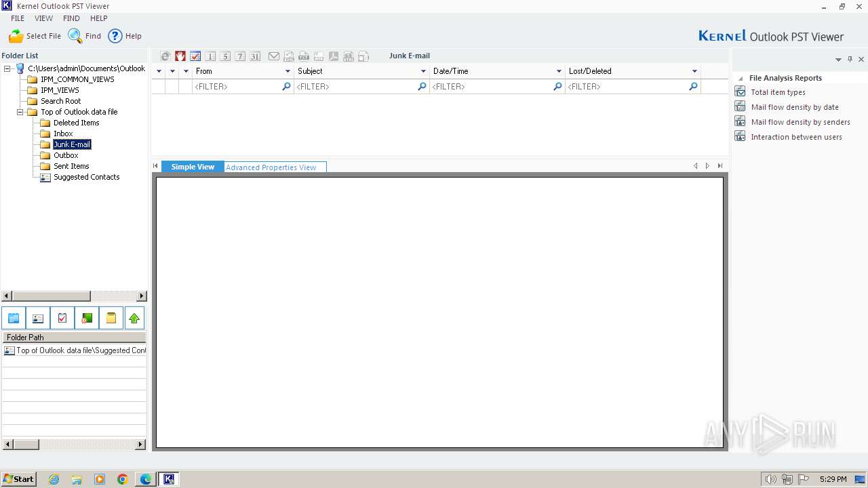This screenshot has width=868, height=488.
Task: Open the Subject column dropdown arrow
Action: point(423,71)
